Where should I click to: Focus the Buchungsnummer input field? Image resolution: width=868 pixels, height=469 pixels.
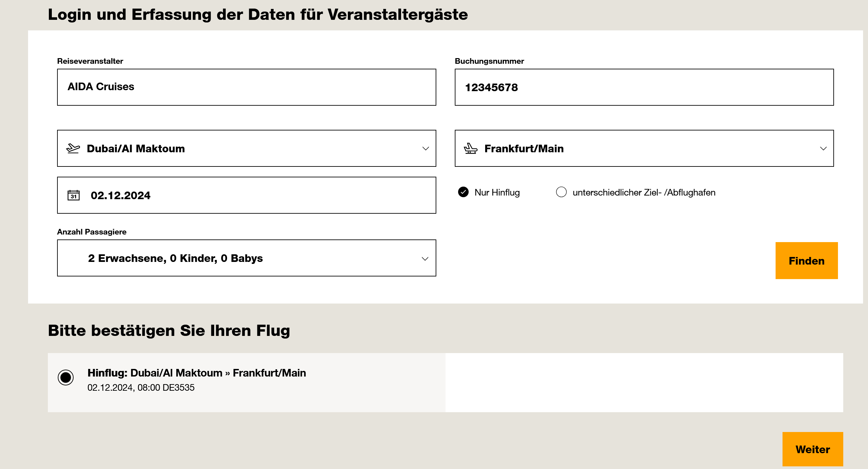click(644, 87)
